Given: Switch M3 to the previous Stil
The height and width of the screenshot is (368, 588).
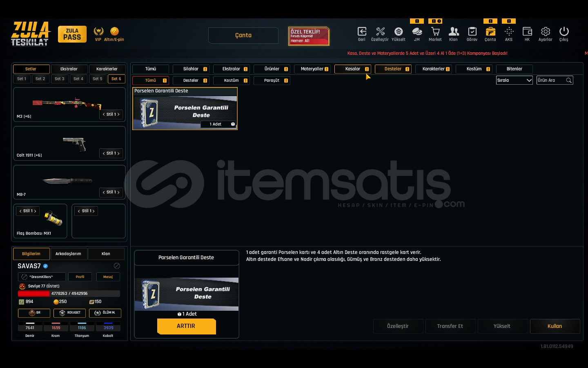Looking at the screenshot, I should point(104,114).
